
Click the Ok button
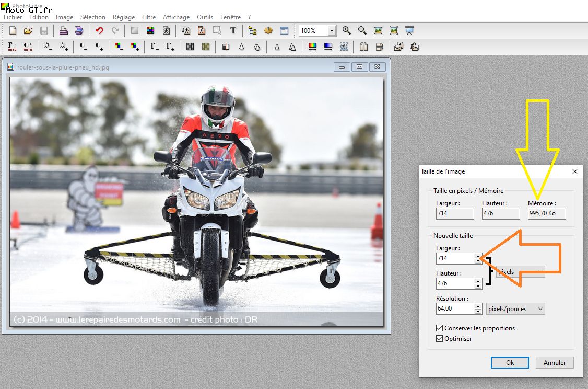point(510,363)
